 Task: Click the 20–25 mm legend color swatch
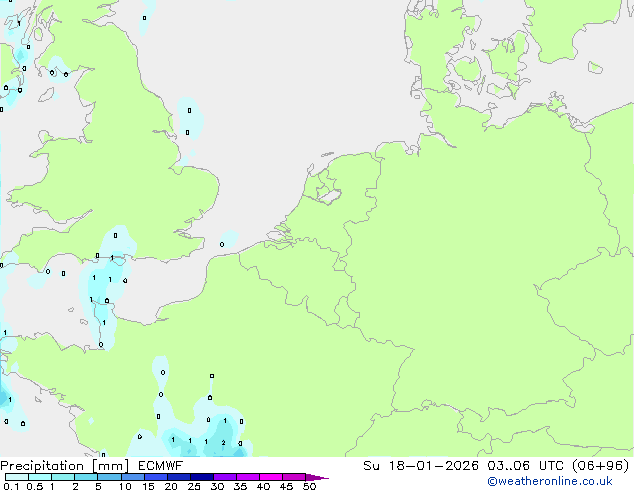(179, 477)
